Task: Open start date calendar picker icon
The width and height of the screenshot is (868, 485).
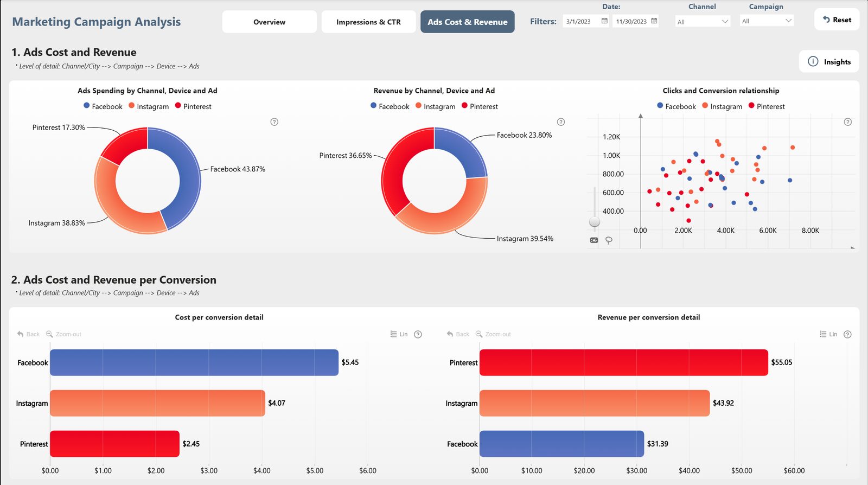Action: (x=604, y=21)
